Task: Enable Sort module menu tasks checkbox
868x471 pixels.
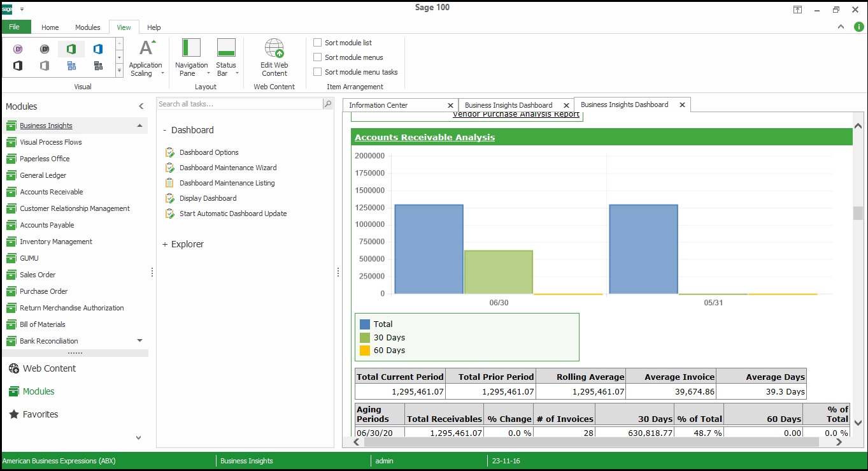Action: (318, 72)
